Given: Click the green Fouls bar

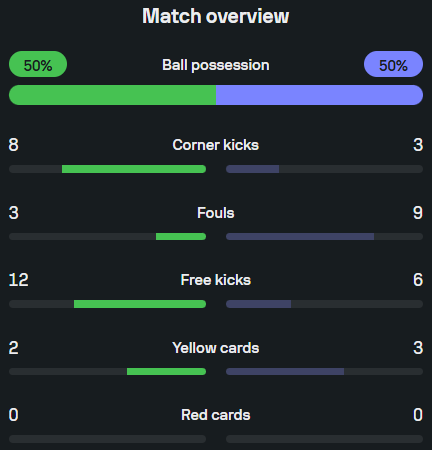Looking at the screenshot, I should point(181,237).
